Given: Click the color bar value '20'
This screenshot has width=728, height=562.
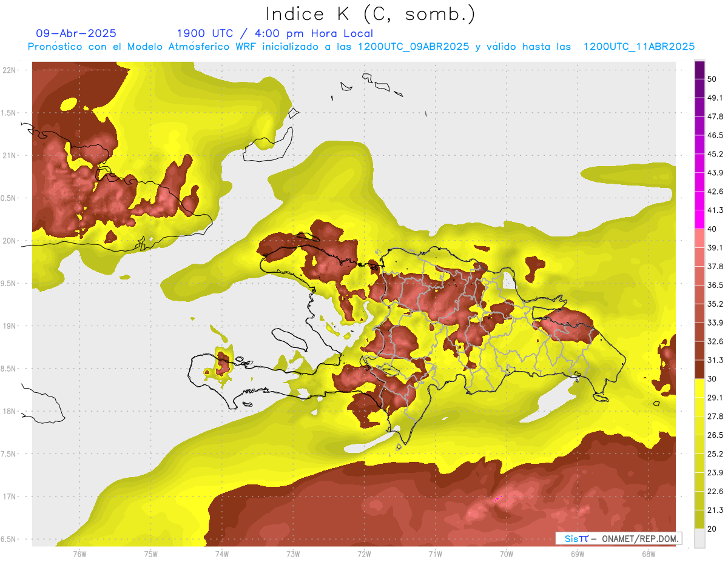Looking at the screenshot, I should pos(712,529).
